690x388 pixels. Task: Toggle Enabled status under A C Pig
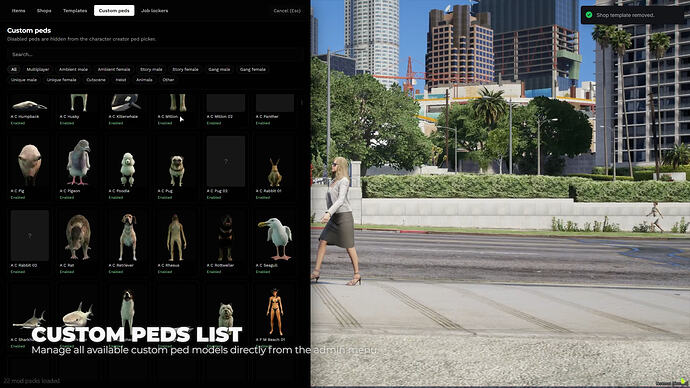click(x=18, y=198)
